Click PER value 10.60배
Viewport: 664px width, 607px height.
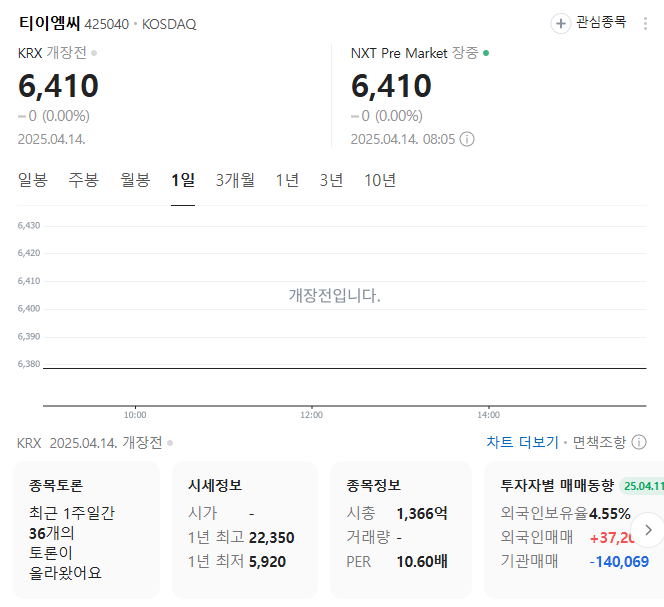[x=422, y=562]
